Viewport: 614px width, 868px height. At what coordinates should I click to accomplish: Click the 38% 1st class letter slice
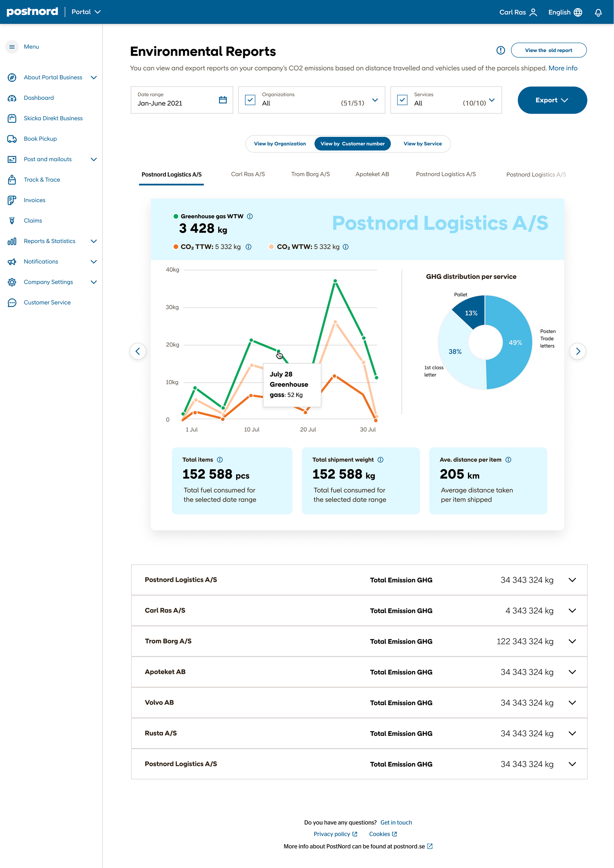[x=455, y=352]
